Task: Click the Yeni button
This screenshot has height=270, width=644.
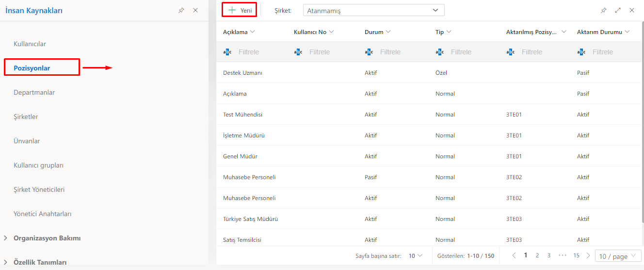Action: point(240,10)
